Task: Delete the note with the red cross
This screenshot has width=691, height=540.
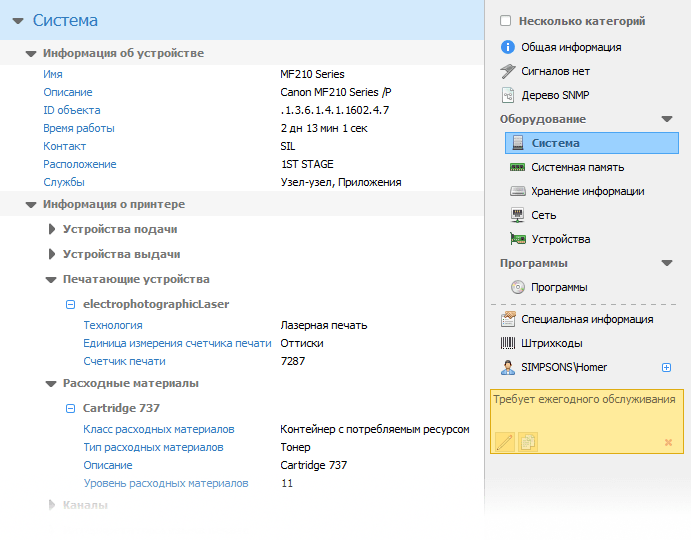Action: (668, 442)
